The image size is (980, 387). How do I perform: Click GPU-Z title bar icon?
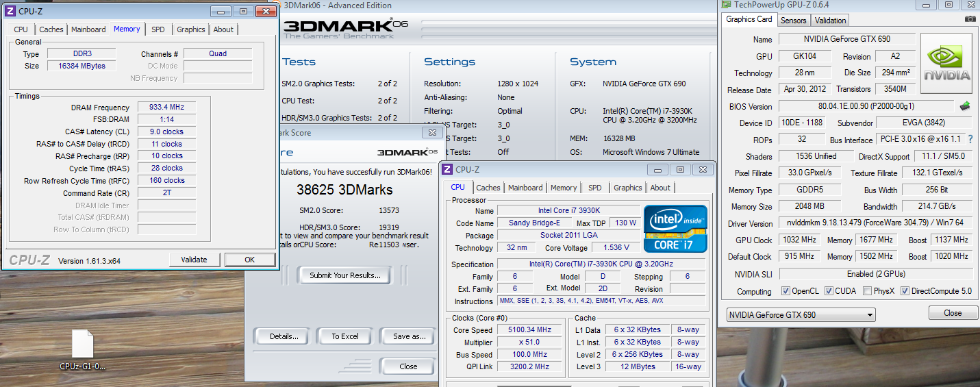point(727,4)
